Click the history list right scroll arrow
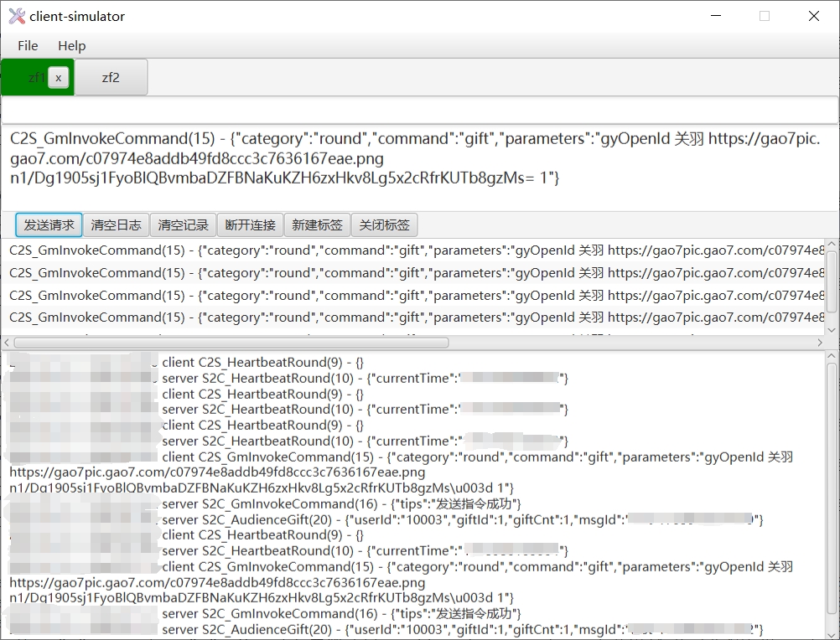840x640 pixels. [820, 343]
